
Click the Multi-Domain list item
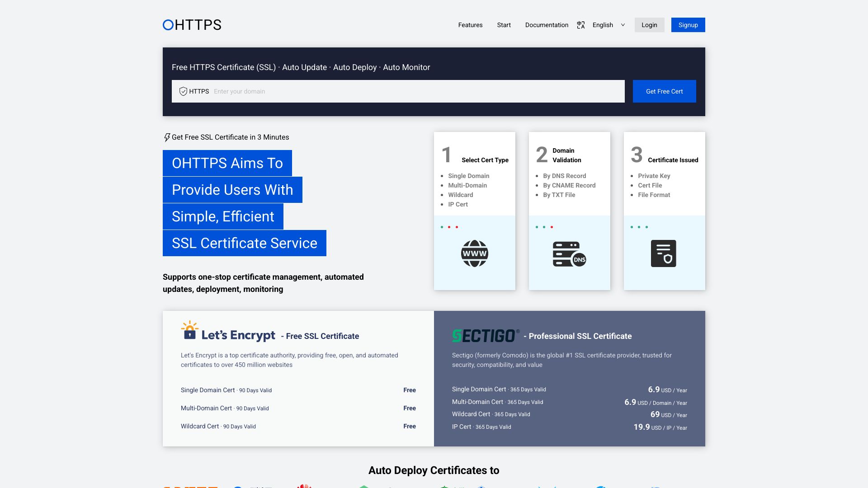[x=467, y=185]
